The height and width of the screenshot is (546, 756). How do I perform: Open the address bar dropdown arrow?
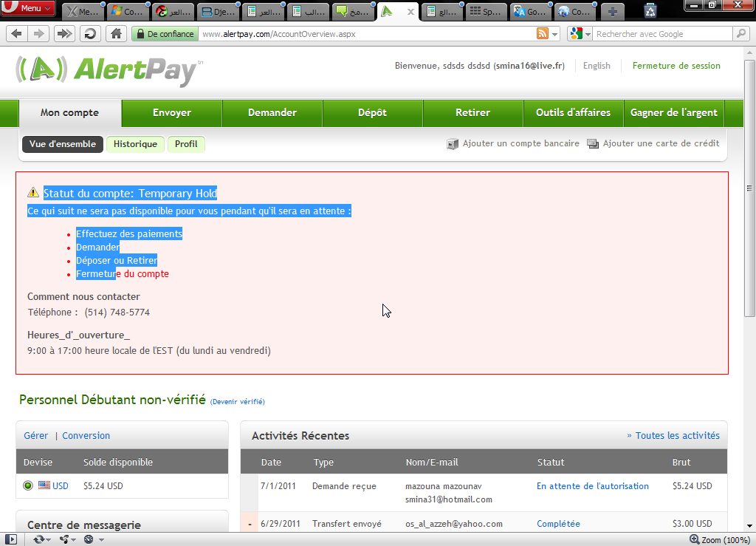coord(555,34)
